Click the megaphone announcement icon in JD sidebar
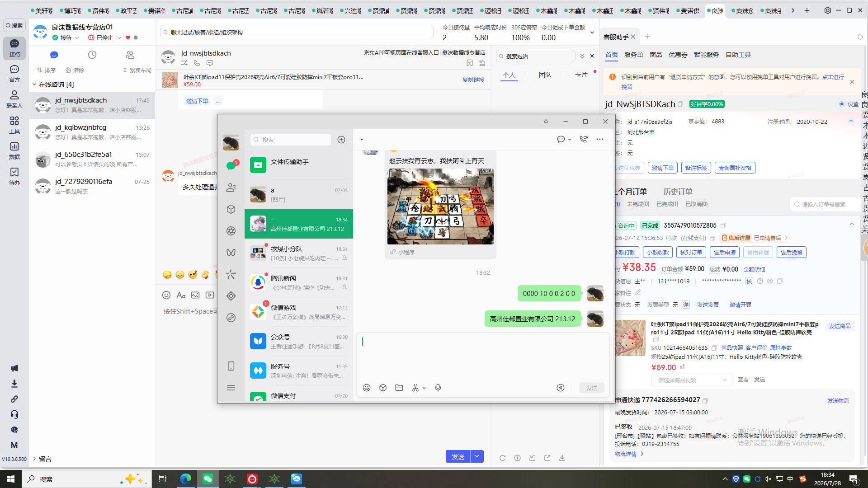868x488 pixels. (14, 368)
